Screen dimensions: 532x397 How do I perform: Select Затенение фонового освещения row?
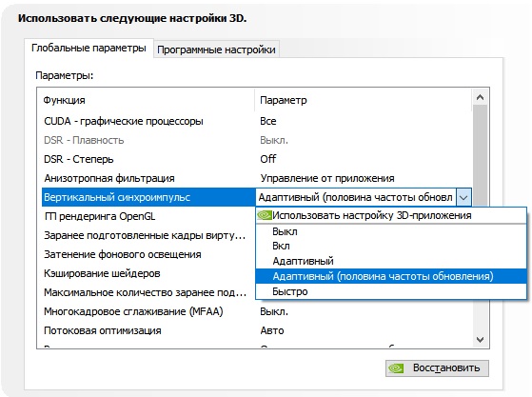click(x=148, y=254)
